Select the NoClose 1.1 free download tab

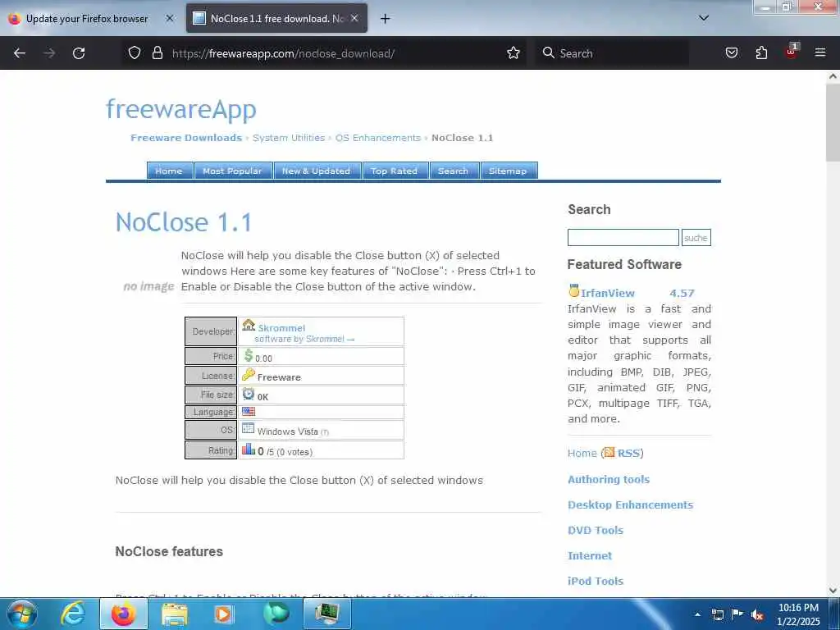coord(276,19)
